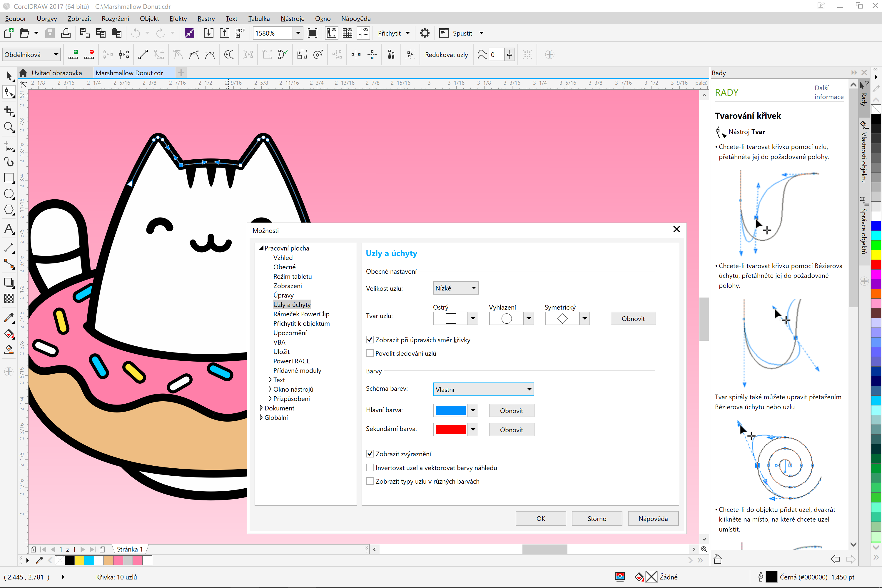Image resolution: width=882 pixels, height=588 pixels.
Task: Open the Soubor menu
Action: [16, 18]
